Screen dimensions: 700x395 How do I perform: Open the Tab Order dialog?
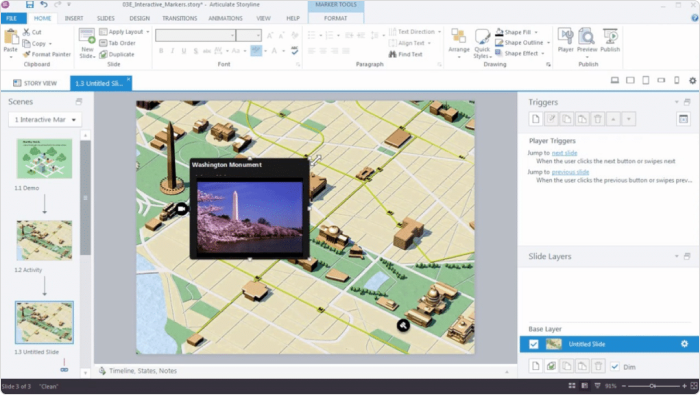117,43
